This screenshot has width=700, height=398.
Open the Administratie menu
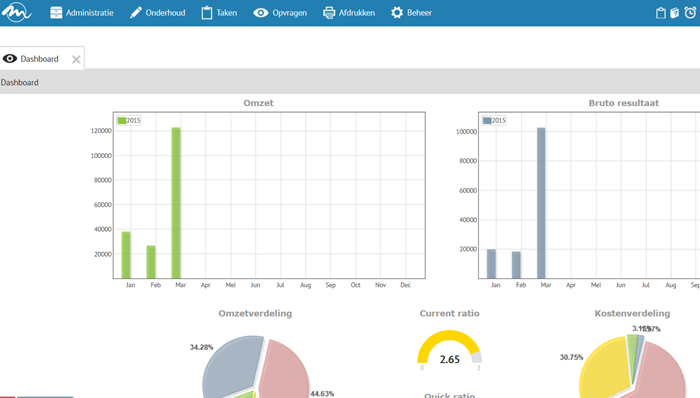pyautogui.click(x=82, y=12)
